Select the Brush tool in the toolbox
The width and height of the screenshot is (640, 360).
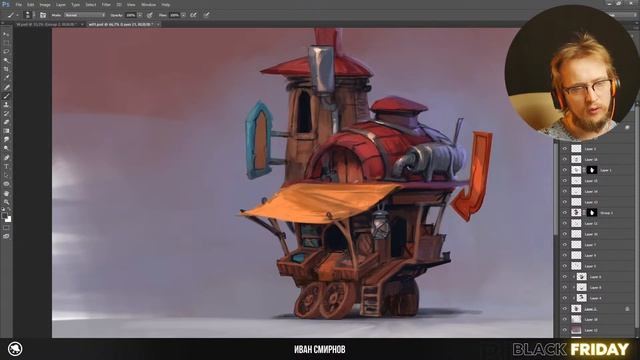click(x=6, y=96)
